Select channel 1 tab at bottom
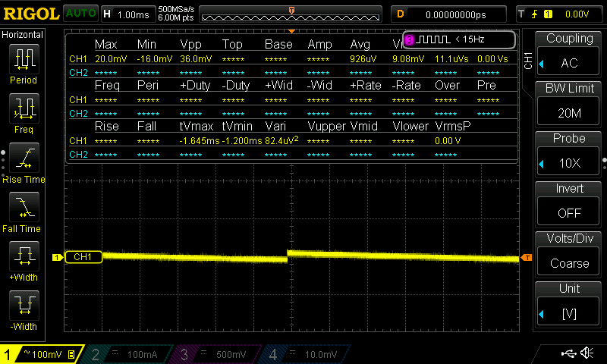 [x=41, y=354]
